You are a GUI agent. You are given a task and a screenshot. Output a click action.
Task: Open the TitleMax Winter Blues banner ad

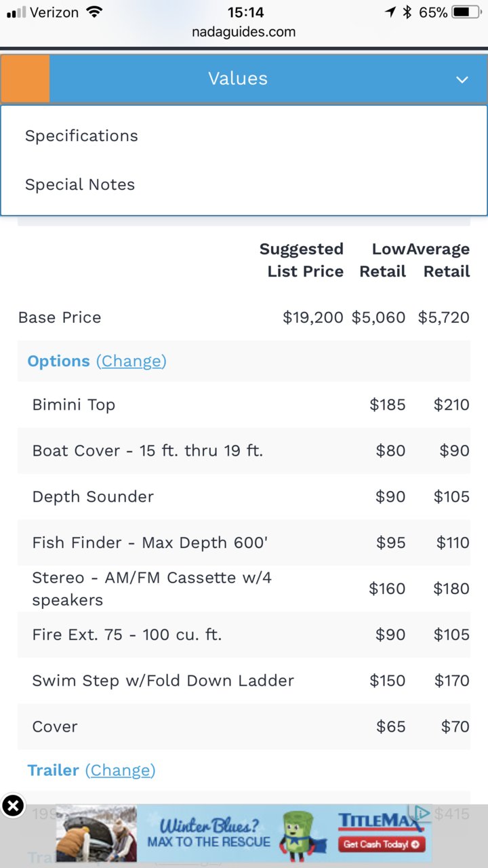(244, 833)
